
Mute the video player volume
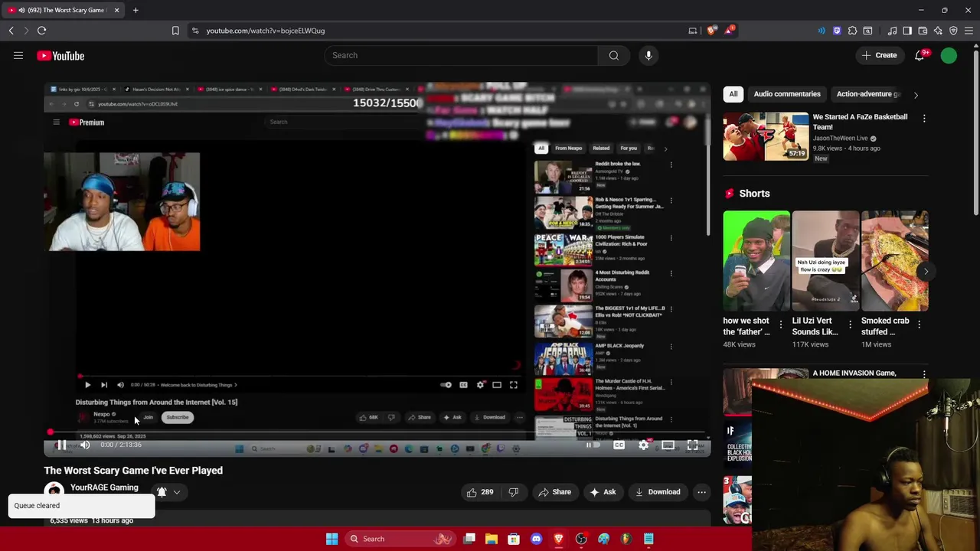[x=85, y=445]
